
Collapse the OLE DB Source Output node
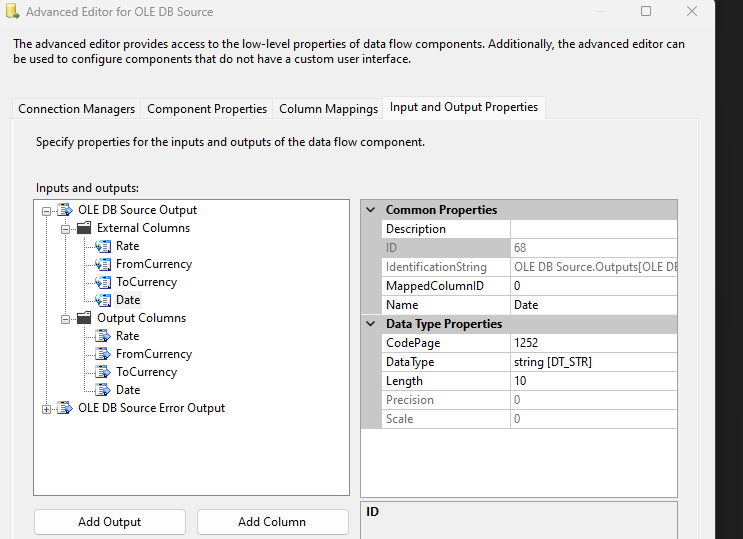[46, 210]
